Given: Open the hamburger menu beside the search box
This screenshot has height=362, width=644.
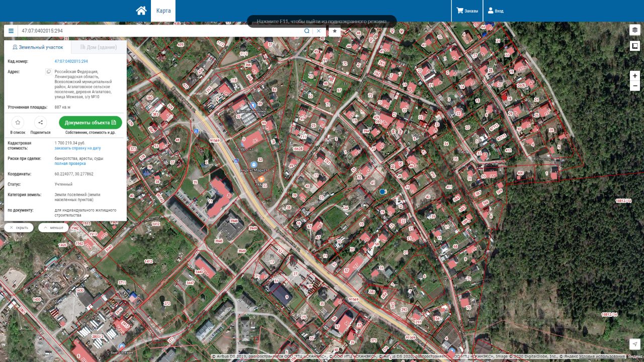Looking at the screenshot, I should (x=11, y=31).
